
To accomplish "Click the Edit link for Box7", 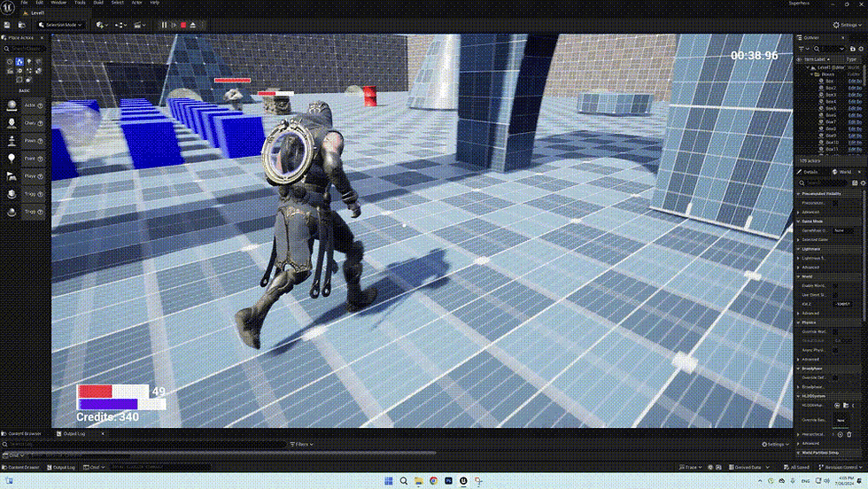I will [855, 122].
